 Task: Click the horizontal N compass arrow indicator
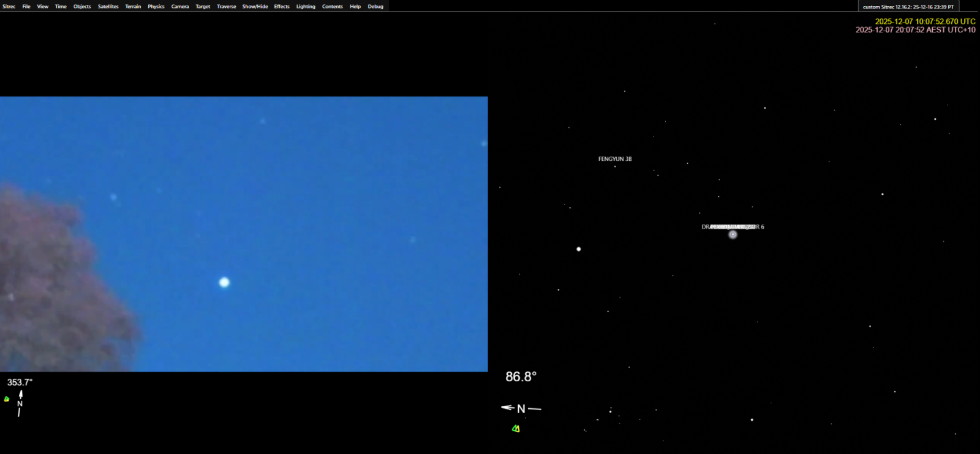(521, 409)
